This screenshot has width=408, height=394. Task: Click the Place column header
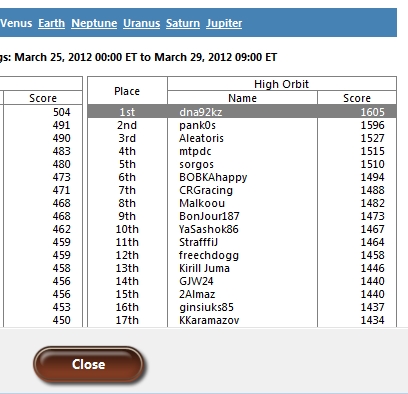tap(127, 91)
